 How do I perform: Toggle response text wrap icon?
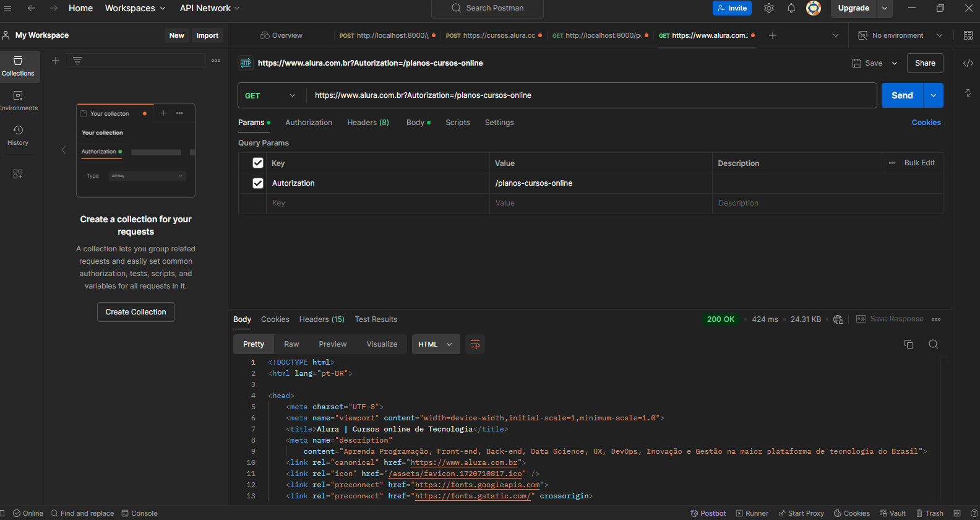coord(475,344)
